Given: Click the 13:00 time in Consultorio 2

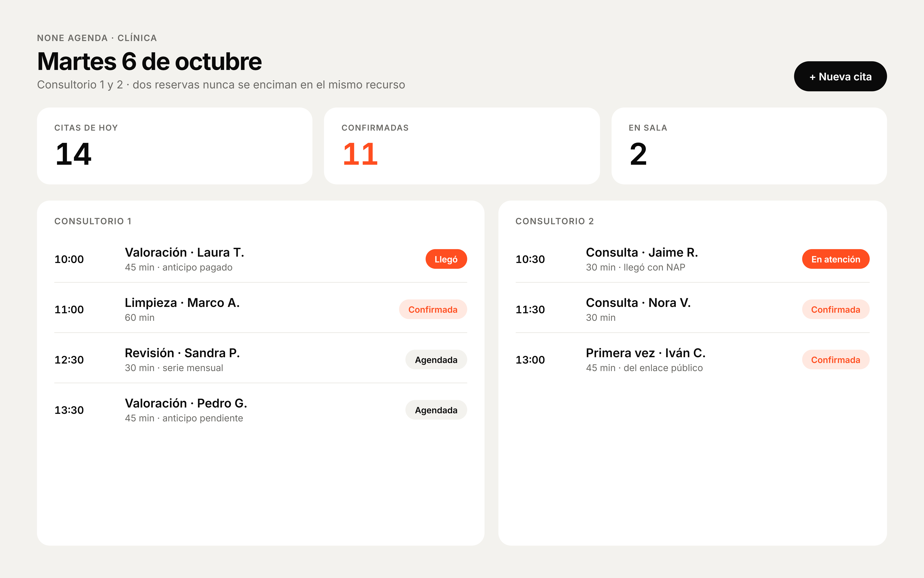Looking at the screenshot, I should (530, 360).
